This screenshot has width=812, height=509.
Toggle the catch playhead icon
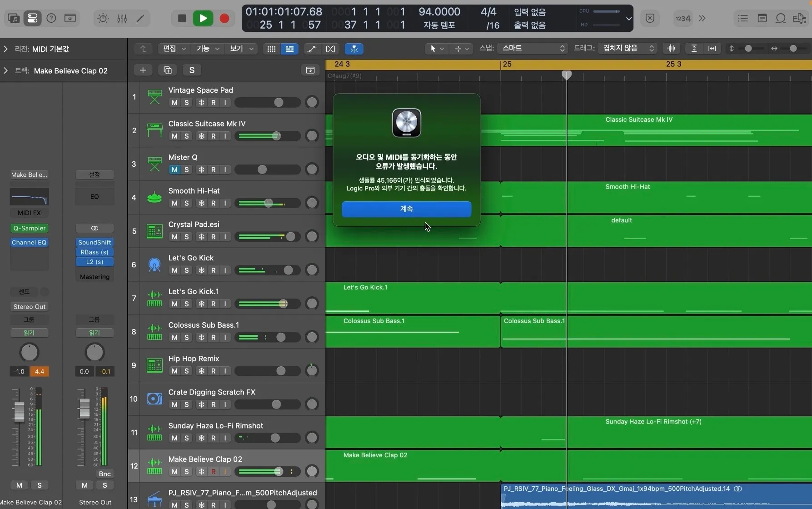point(354,49)
